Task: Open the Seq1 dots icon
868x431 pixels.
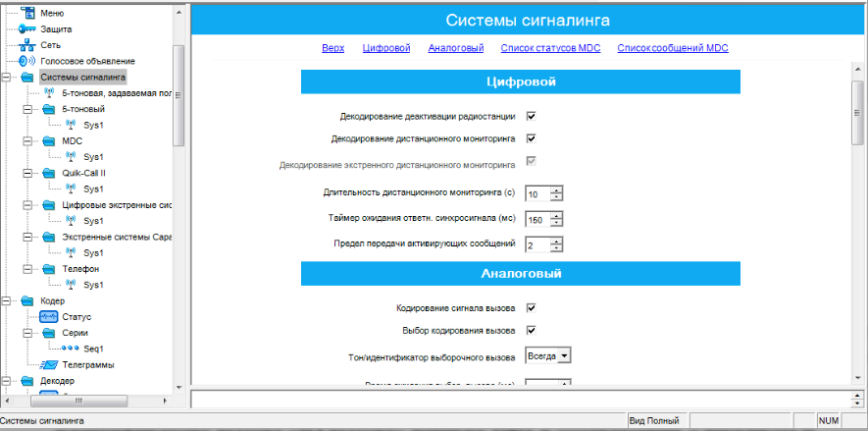Action: pos(70,349)
